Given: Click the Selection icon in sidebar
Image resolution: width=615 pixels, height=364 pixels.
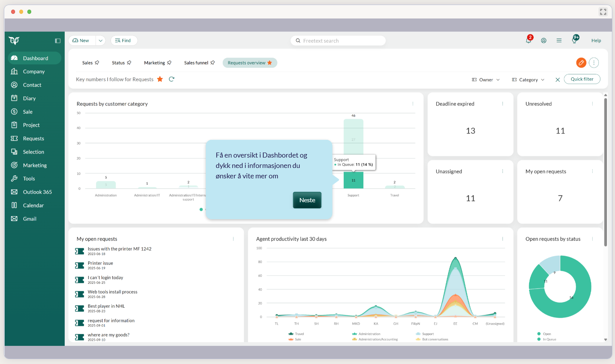Looking at the screenshot, I should (14, 152).
